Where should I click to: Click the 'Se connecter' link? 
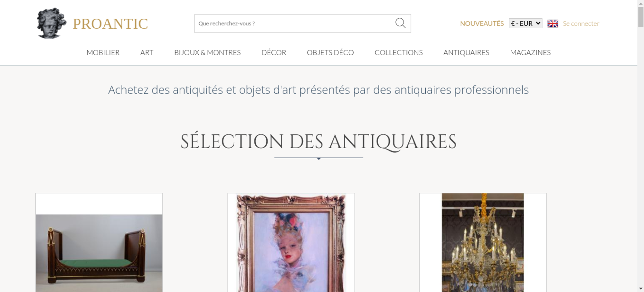coord(581,23)
